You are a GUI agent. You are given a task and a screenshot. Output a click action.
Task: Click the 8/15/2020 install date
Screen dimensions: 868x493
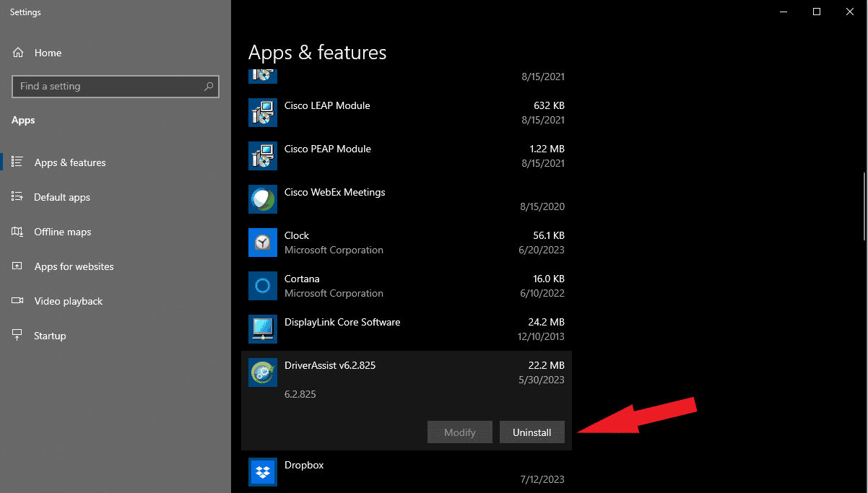[544, 206]
